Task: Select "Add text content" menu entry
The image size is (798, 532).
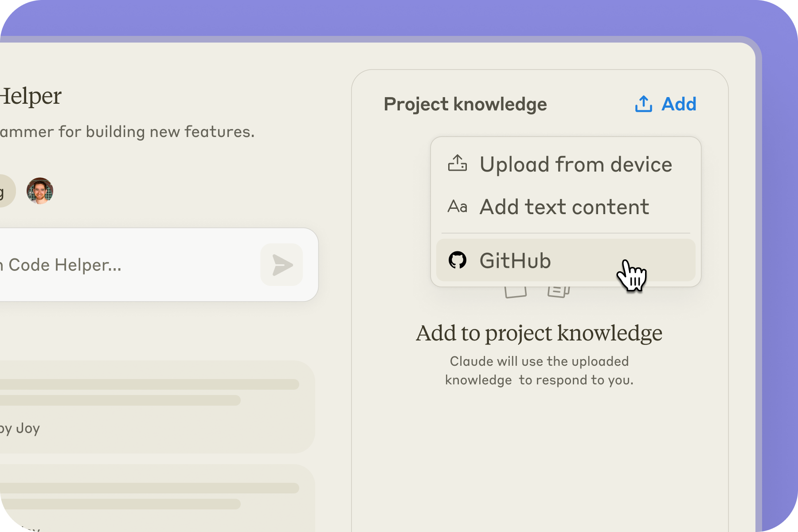Action: click(564, 206)
